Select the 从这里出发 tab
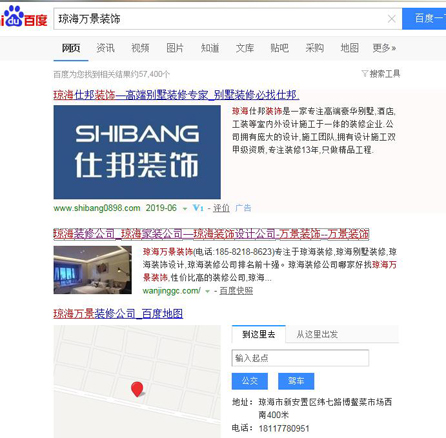 click(317, 334)
